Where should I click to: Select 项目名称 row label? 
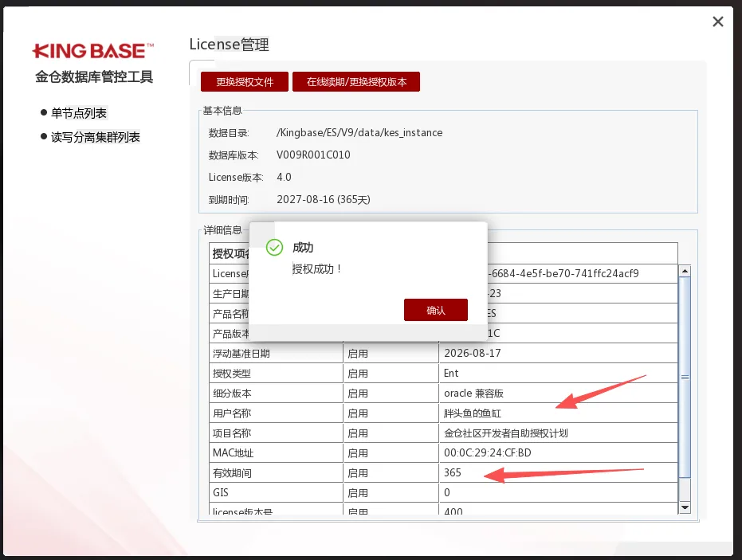231,433
